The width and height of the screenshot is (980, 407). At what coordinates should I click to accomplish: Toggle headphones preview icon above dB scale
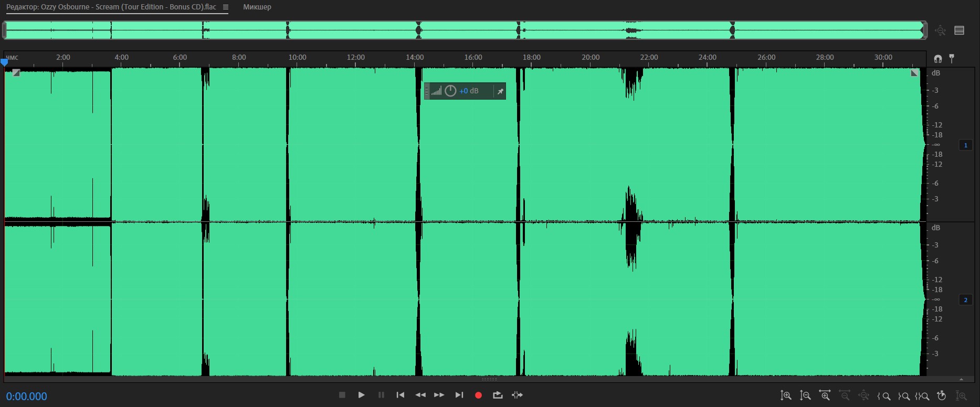[937, 59]
